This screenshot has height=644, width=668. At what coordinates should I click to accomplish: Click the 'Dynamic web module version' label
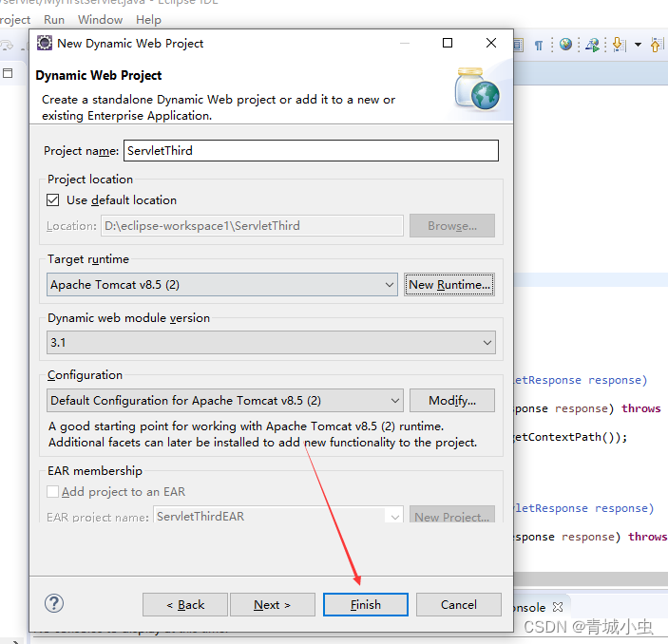[128, 318]
